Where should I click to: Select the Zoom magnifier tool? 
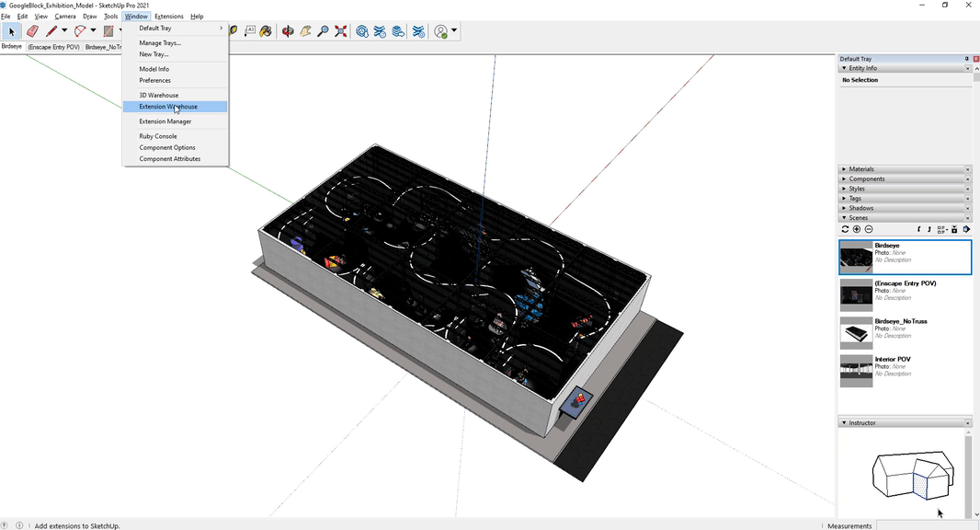pos(323,30)
